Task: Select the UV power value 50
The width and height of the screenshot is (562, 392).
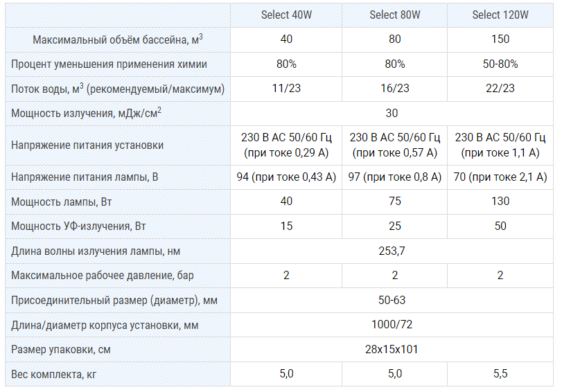Action: [x=500, y=226]
